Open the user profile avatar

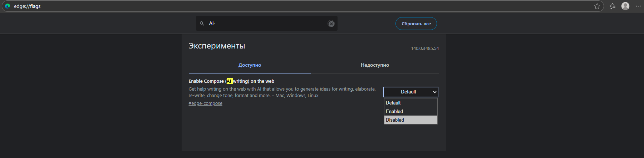point(625,6)
